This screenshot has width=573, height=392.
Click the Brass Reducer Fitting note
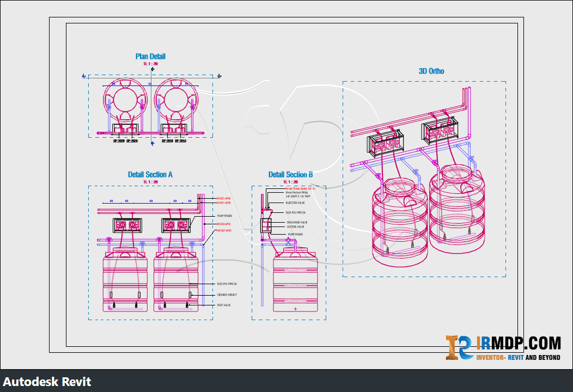[x=297, y=193]
